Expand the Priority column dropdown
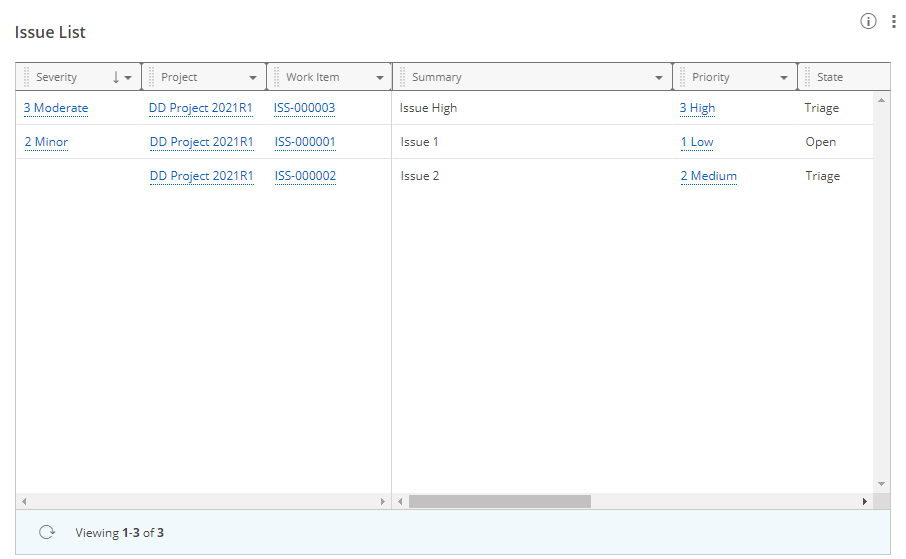906x559 pixels. coord(784,78)
